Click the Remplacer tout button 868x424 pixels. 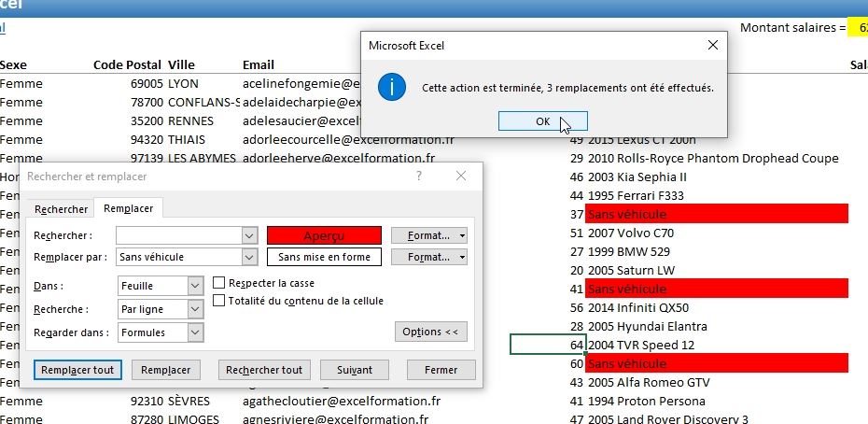(x=77, y=370)
